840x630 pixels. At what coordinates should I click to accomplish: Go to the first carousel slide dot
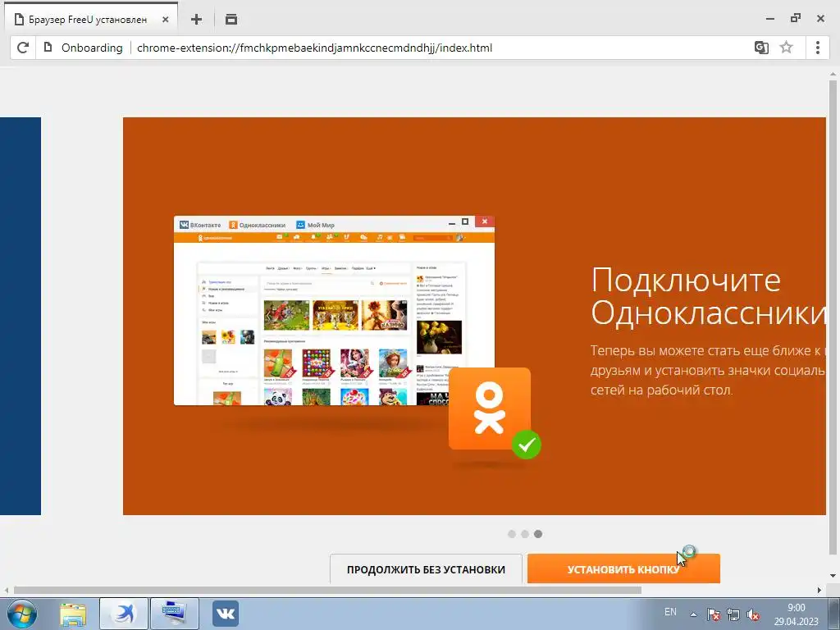pos(512,534)
